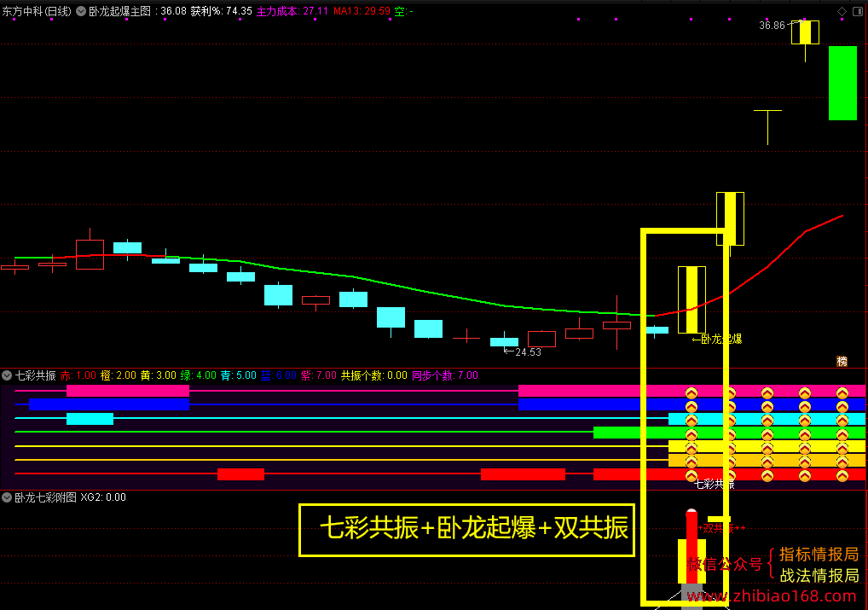This screenshot has width=868, height=610.
Task: Click the 主力成本: 27.11 readout
Action: point(292,11)
